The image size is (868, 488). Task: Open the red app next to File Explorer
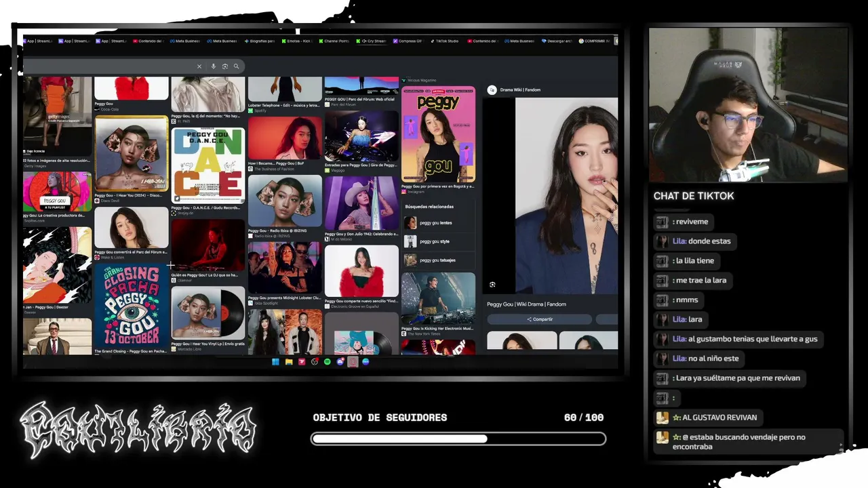pos(302,362)
